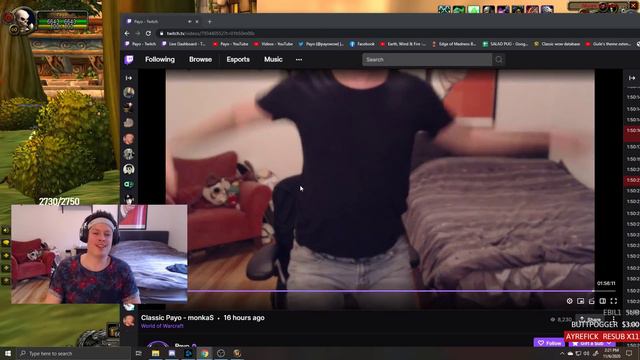
Task: Open the Esports tab
Action: pyautogui.click(x=238, y=60)
